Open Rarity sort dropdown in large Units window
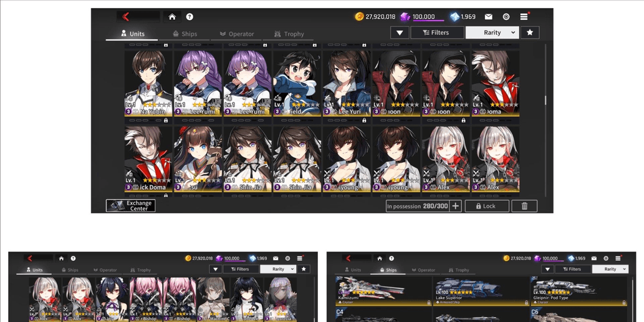 pyautogui.click(x=492, y=32)
